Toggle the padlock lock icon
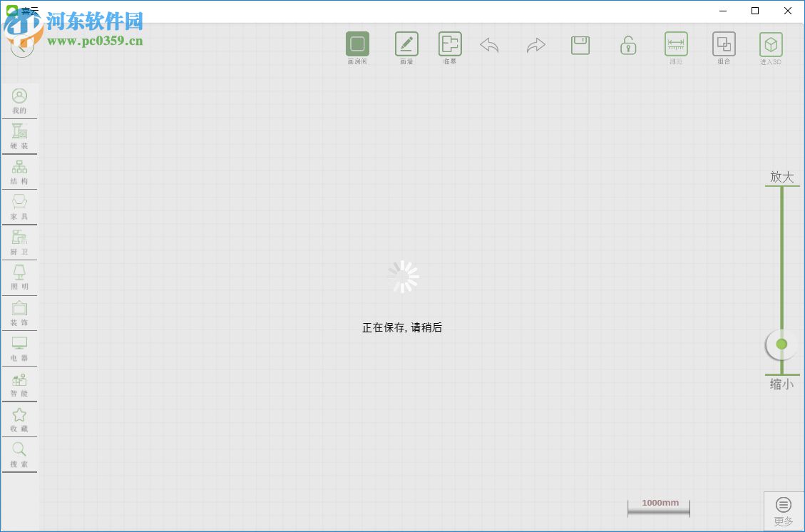 click(628, 45)
